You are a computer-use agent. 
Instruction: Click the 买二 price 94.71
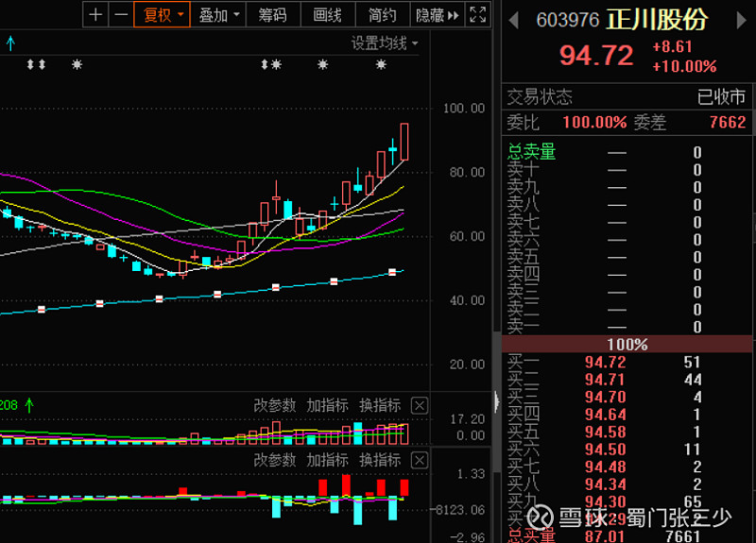click(x=605, y=380)
